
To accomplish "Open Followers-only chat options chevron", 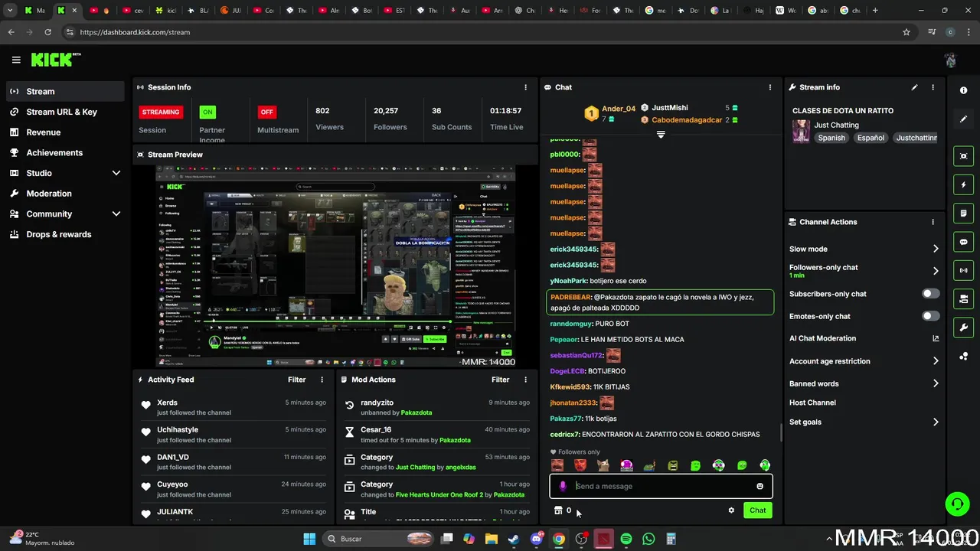I will pos(935,271).
